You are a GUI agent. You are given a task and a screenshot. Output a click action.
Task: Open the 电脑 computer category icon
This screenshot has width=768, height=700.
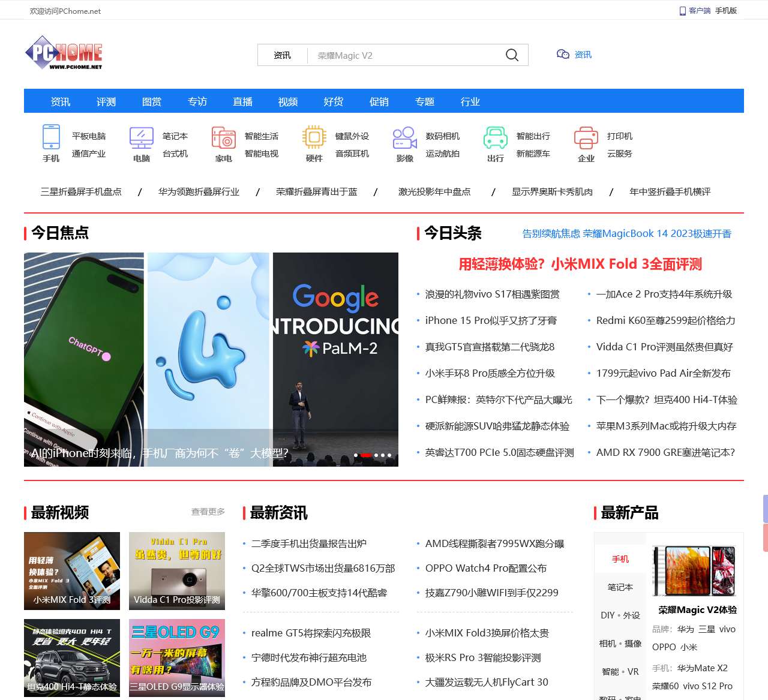(x=142, y=137)
